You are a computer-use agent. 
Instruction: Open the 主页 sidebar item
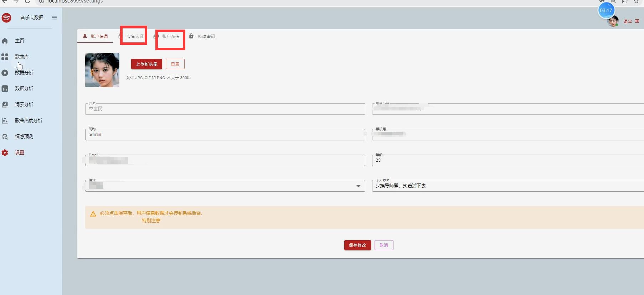[x=20, y=41]
